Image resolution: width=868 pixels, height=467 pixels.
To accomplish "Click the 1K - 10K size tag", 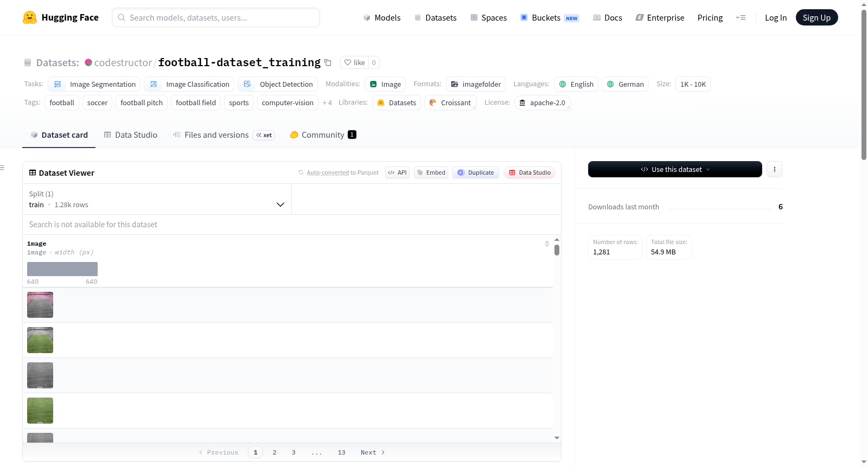I will coord(693,84).
